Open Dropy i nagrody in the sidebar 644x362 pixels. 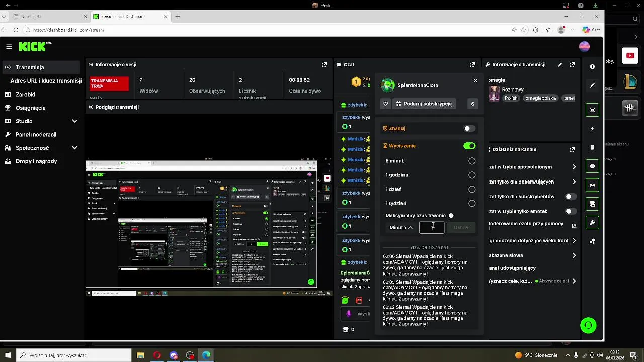[36, 161]
